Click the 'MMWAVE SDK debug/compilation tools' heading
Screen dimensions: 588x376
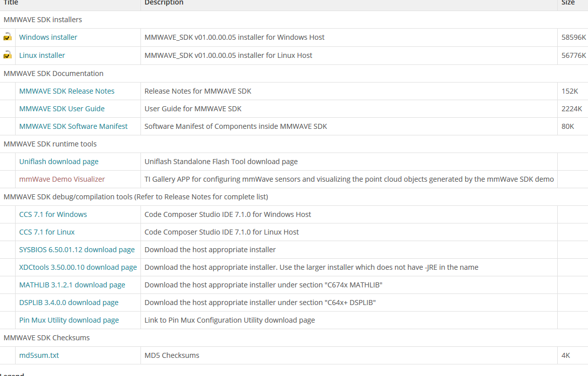pyautogui.click(x=136, y=197)
